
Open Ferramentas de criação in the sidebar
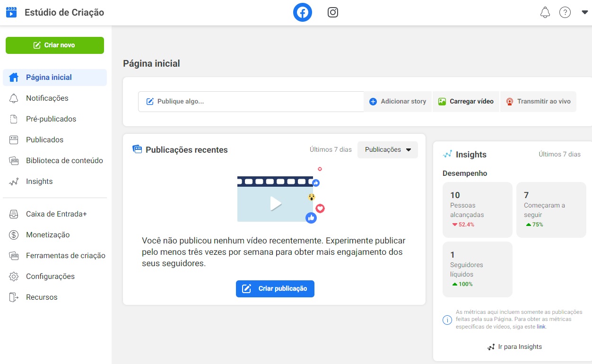[55, 256]
